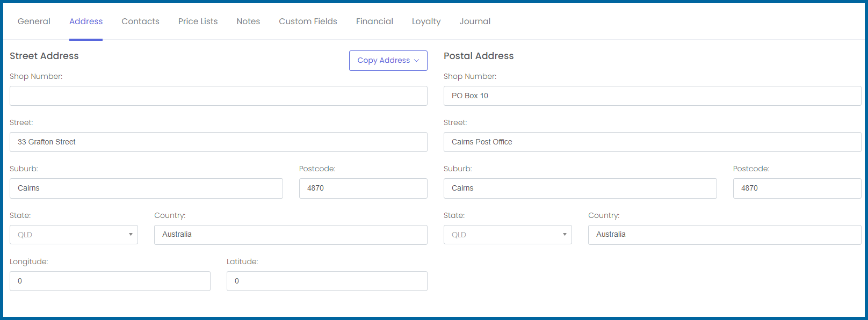Click the Street Address Postcode field
Viewport: 868px width, 320px height.
point(363,188)
